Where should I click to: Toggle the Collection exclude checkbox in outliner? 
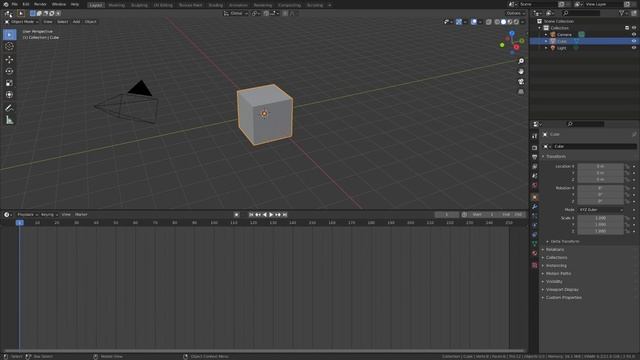[x=627, y=28]
